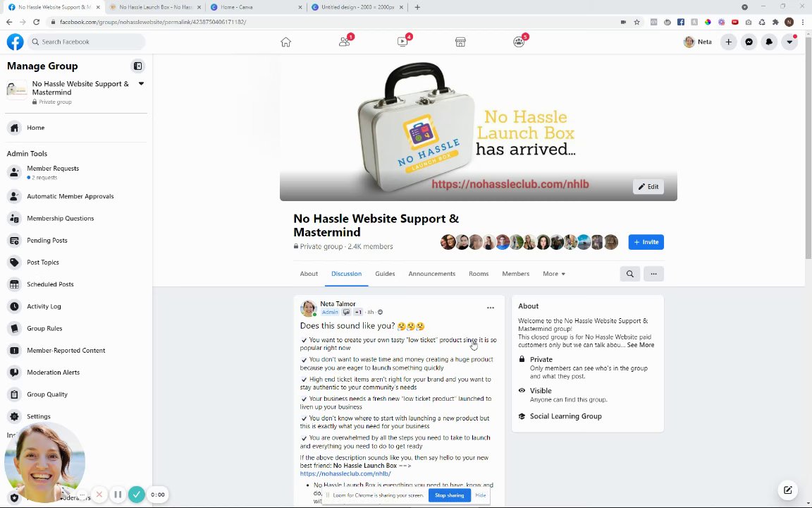Switch to the Home - Canva tab
Viewport: 812px width, 508px height.
click(x=256, y=7)
